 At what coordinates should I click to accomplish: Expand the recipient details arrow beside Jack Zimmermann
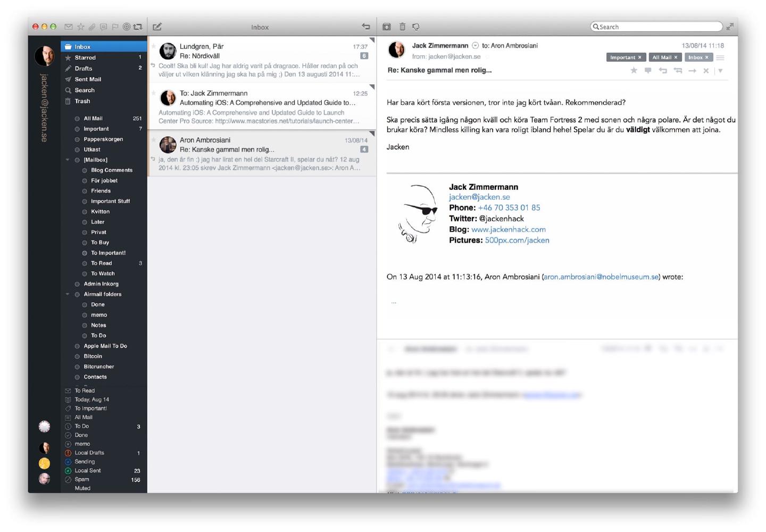click(x=475, y=46)
